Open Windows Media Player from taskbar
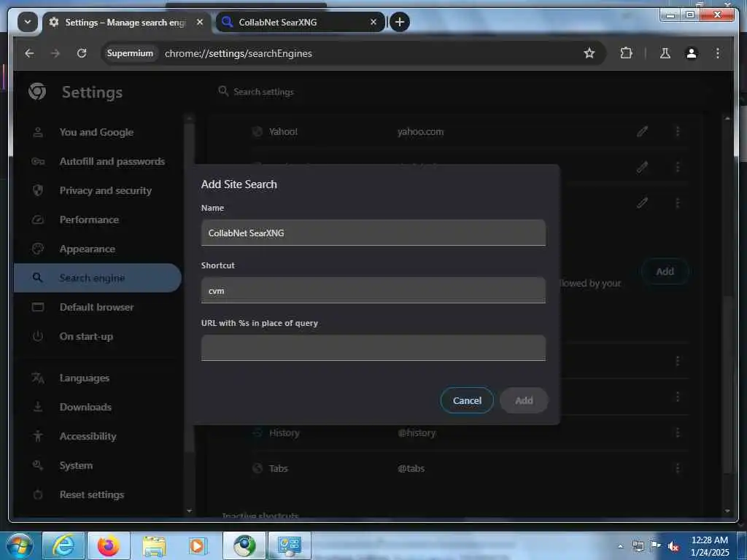The height and width of the screenshot is (560, 747). (197, 545)
